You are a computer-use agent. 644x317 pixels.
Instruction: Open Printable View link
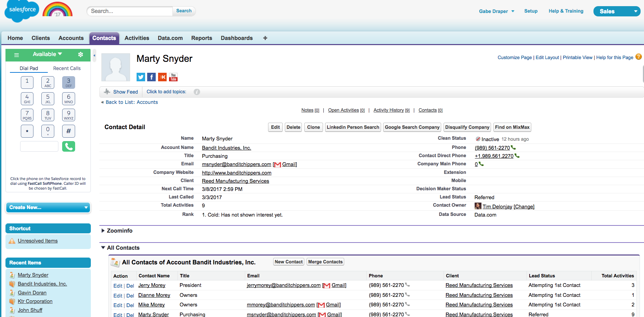tap(577, 57)
